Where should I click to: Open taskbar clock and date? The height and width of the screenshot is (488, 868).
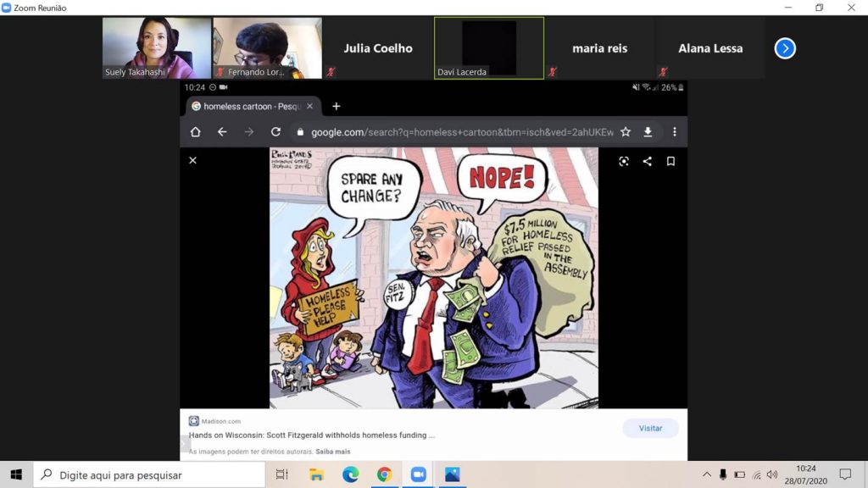[x=805, y=474]
